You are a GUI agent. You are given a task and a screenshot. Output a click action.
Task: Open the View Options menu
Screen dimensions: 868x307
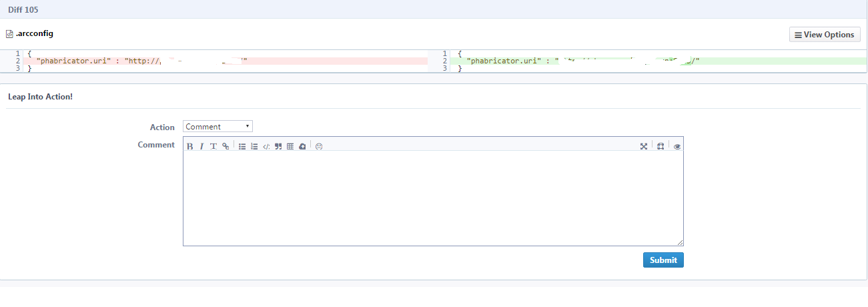(825, 35)
